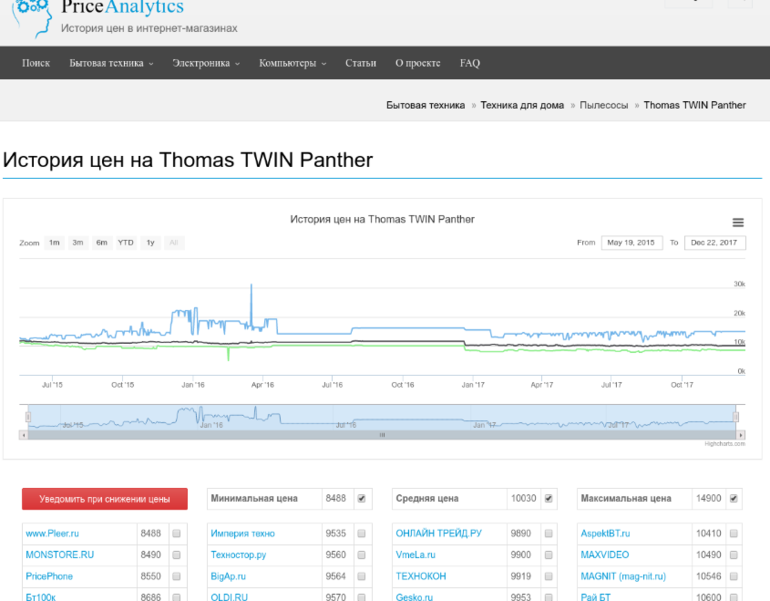Viewport: 770px width, 601px height.
Task: Click the PriceAnalytics site title
Action: [x=122, y=7]
